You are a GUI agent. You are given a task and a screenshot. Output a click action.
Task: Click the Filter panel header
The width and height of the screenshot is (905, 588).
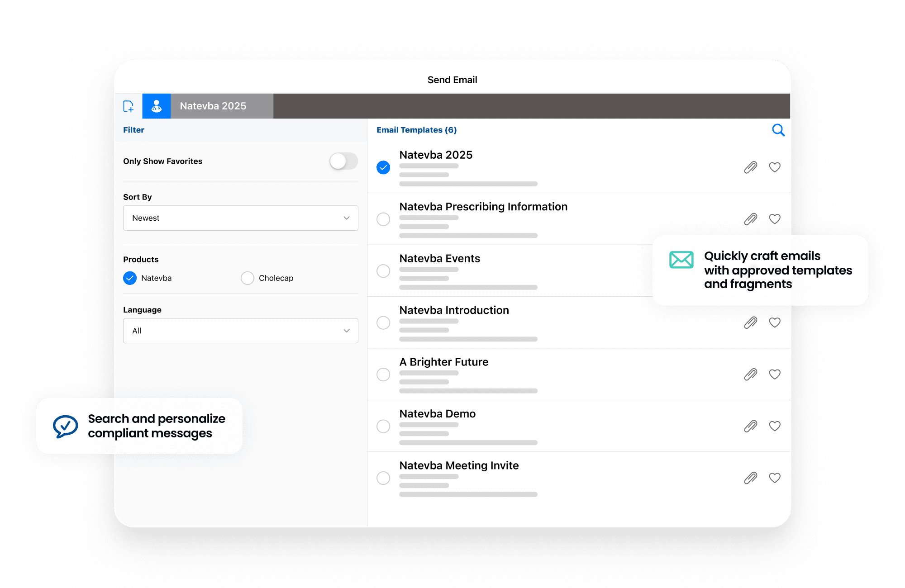[x=134, y=130]
